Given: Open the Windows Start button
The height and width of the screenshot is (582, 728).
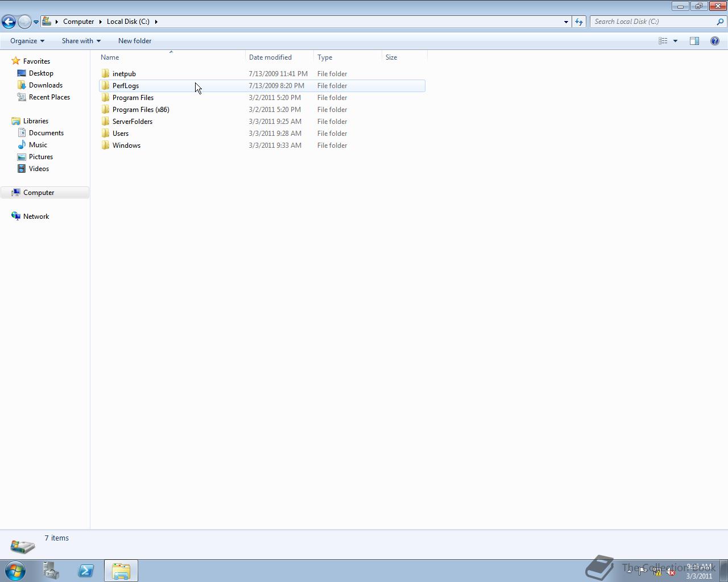Looking at the screenshot, I should [x=15, y=571].
